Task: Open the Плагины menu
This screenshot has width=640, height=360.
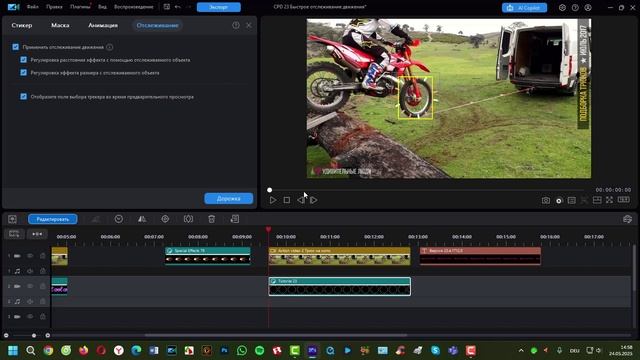Action: click(80, 7)
